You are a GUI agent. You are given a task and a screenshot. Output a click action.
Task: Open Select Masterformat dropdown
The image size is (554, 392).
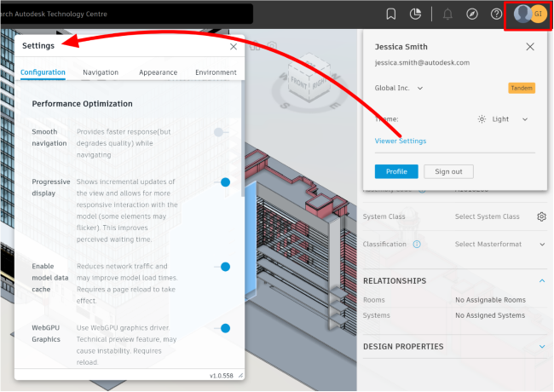pyautogui.click(x=500, y=245)
